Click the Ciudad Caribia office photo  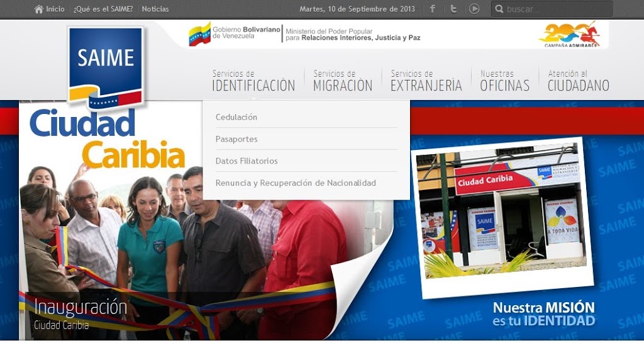(x=502, y=217)
